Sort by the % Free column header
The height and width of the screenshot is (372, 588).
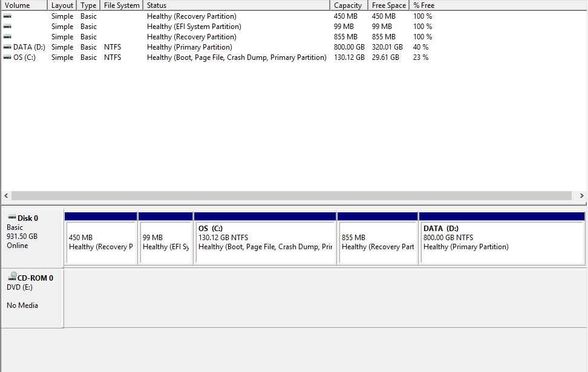(x=423, y=5)
